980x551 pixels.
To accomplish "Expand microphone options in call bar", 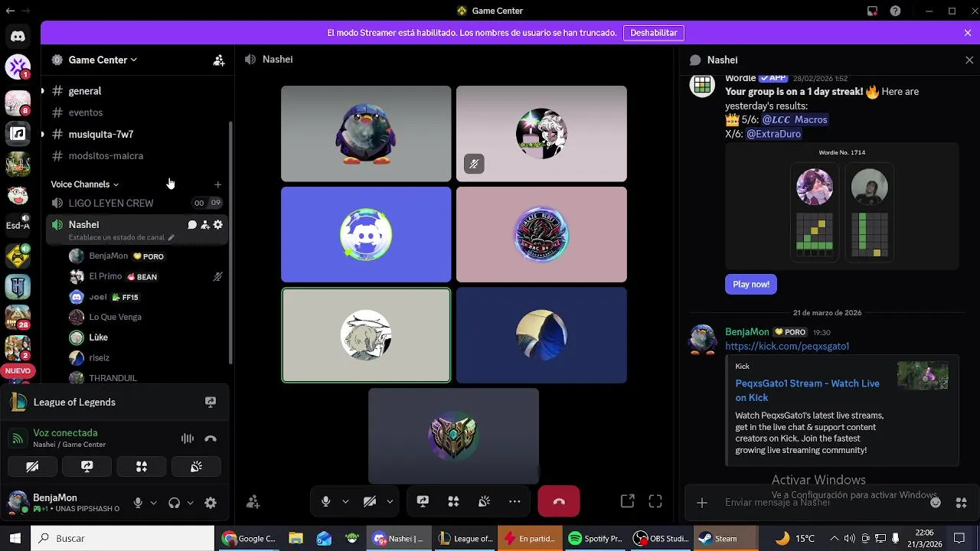I will pyautogui.click(x=345, y=502).
